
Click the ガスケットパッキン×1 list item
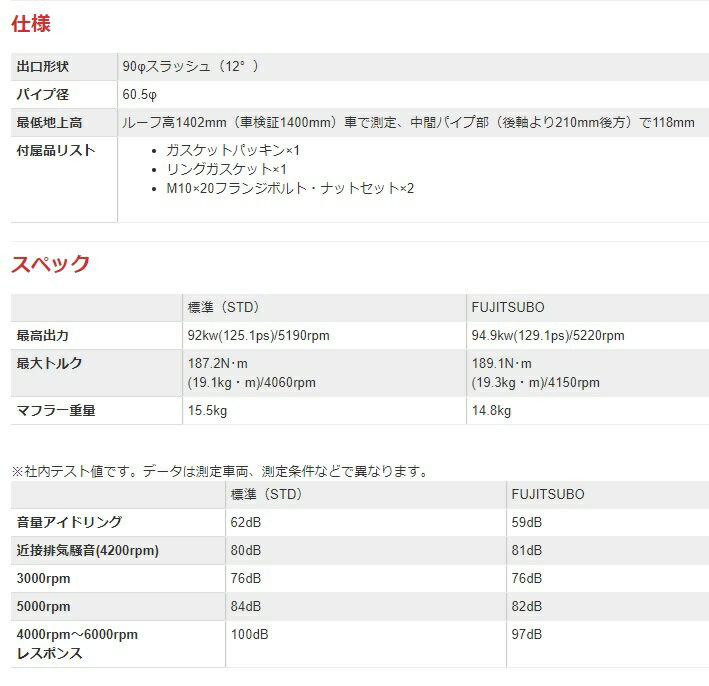tap(233, 150)
